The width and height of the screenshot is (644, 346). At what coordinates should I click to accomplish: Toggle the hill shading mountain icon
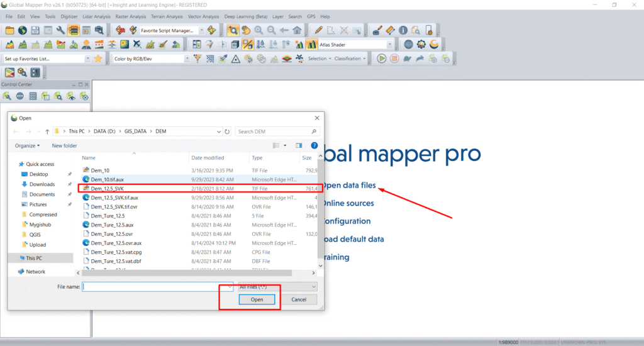pyautogui.click(x=311, y=45)
